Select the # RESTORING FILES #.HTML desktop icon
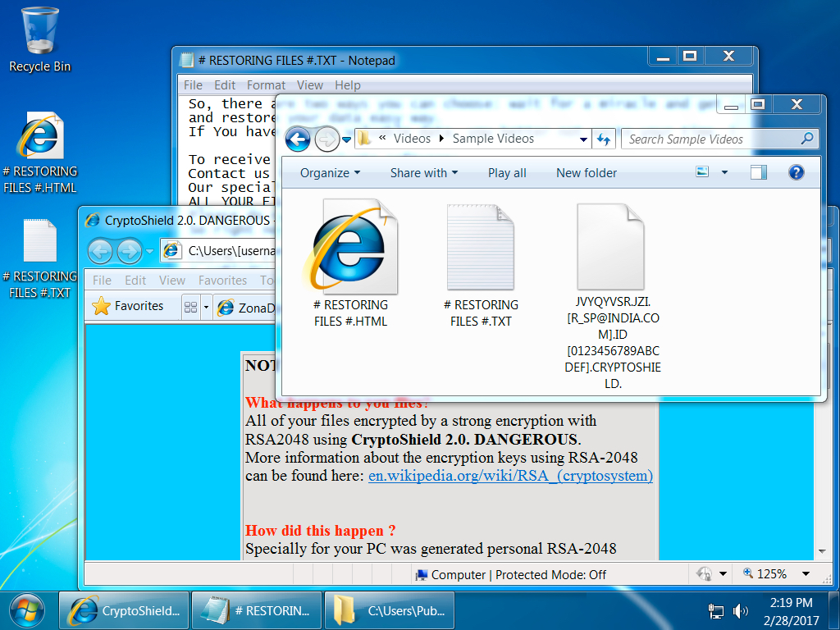 click(39, 153)
